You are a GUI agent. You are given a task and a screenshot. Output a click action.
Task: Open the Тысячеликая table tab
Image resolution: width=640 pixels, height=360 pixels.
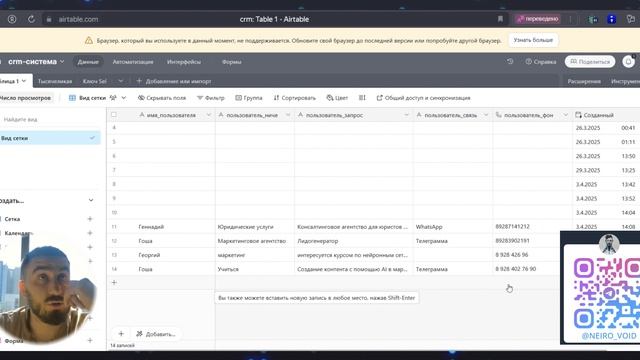[55, 81]
